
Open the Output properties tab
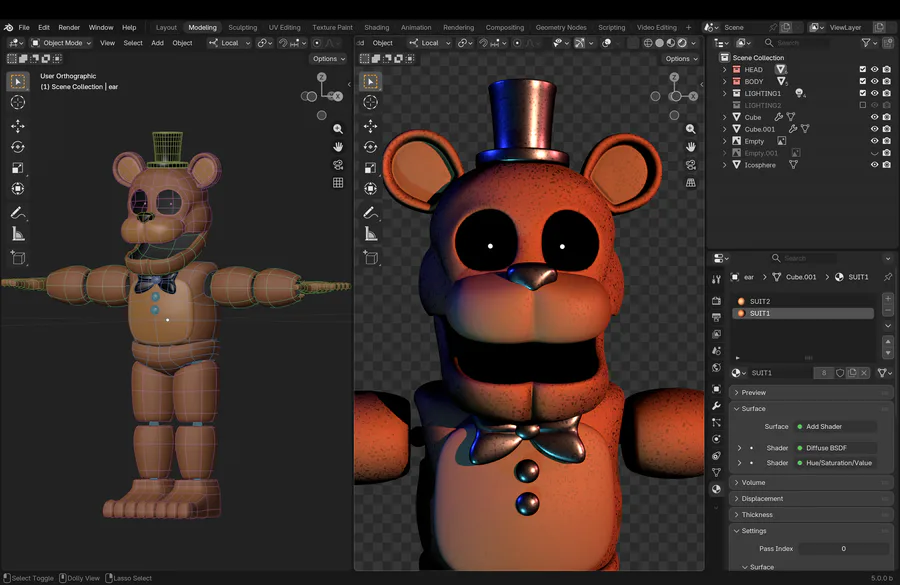pyautogui.click(x=716, y=317)
